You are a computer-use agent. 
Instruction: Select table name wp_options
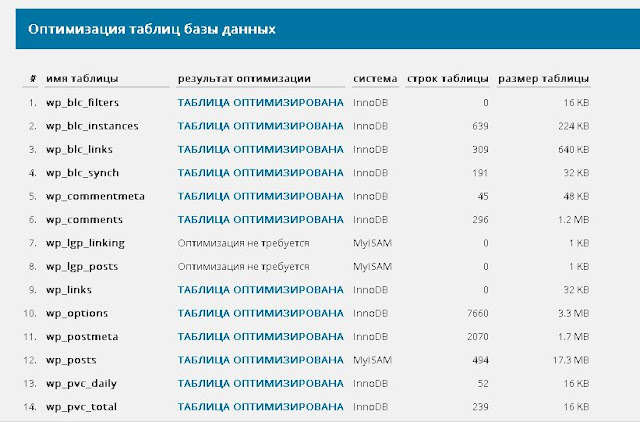(77, 313)
